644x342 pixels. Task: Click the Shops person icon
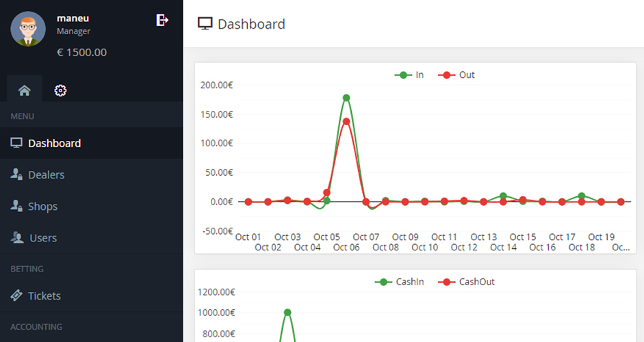pyautogui.click(x=16, y=206)
